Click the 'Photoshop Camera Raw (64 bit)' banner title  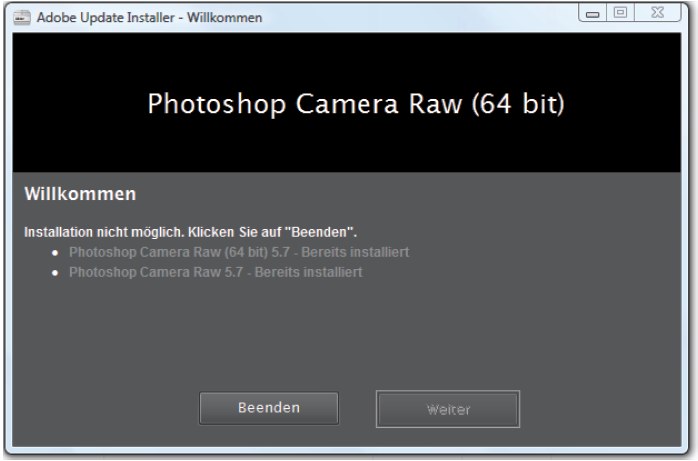(356, 104)
